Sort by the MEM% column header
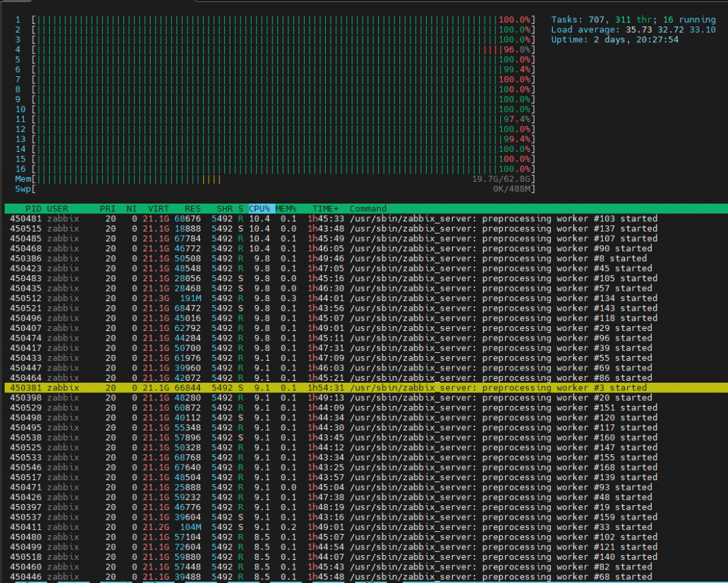728x583 pixels. pos(286,208)
